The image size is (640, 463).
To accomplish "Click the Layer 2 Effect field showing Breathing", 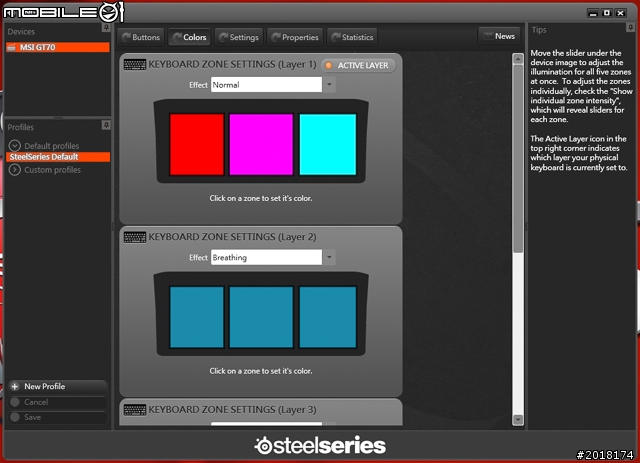I will (266, 257).
